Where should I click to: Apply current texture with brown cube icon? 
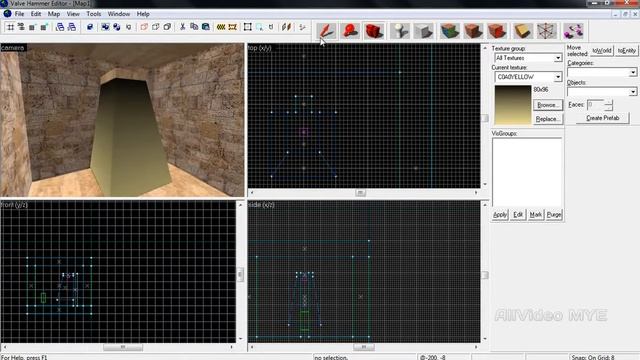[x=473, y=31]
